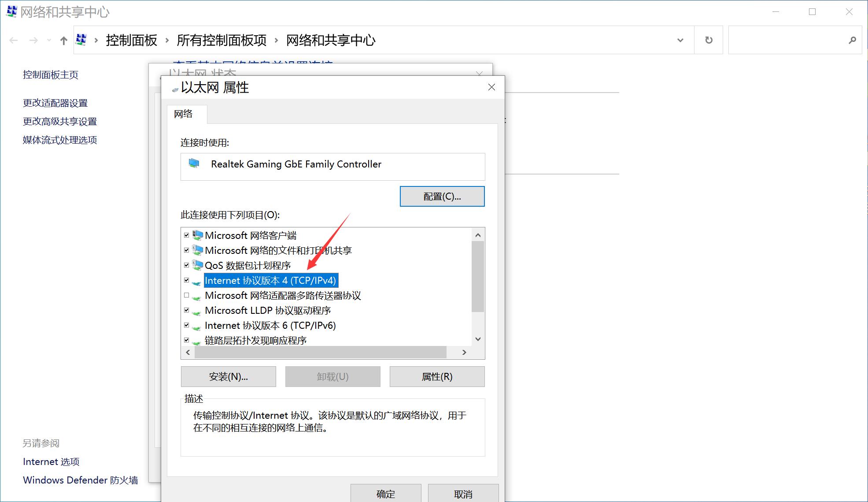Viewport: 868px width, 502px height.
Task: Maximize the 网络和共享中心 window
Action: tap(813, 12)
